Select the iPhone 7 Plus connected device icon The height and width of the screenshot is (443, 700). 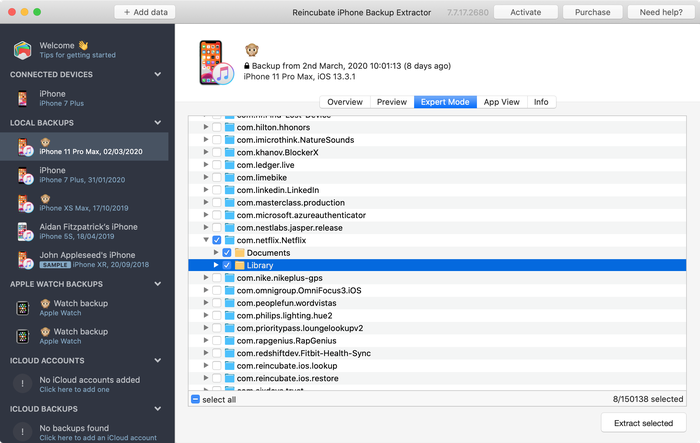pyautogui.click(x=22, y=98)
